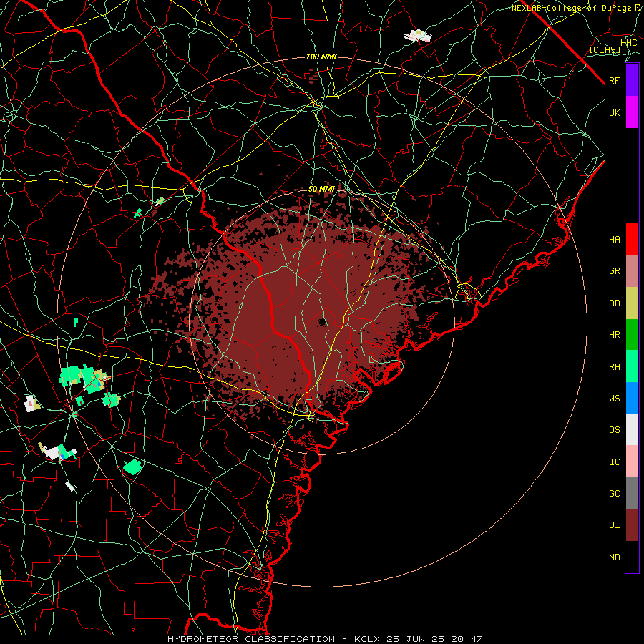Click the DS white legend swatch

[x=632, y=429]
